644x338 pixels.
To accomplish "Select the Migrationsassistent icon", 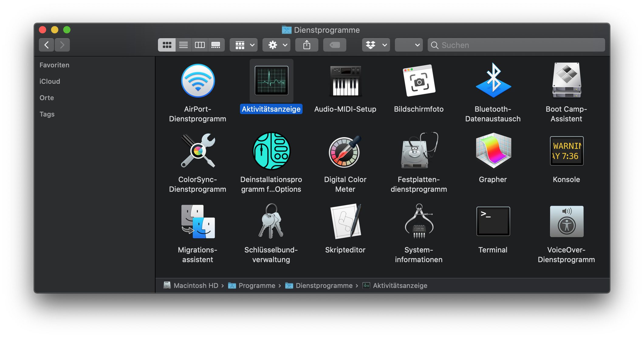I will (x=198, y=221).
